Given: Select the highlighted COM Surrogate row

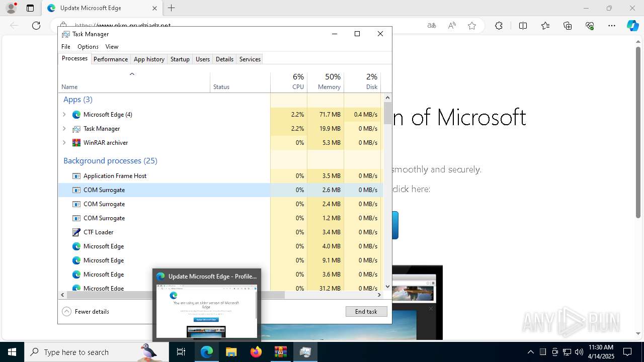Looking at the screenshot, I should [x=221, y=190].
